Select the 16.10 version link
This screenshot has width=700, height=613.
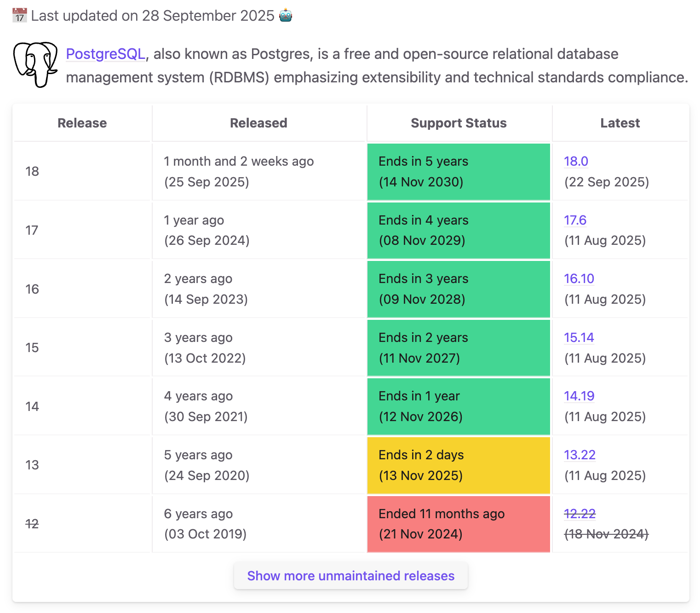(579, 279)
